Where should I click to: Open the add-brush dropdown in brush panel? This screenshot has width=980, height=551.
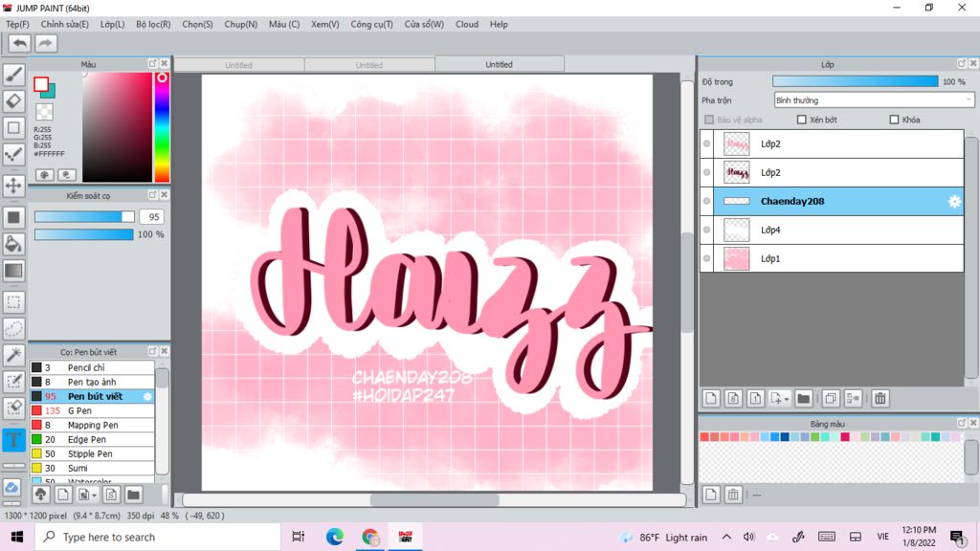[95, 495]
